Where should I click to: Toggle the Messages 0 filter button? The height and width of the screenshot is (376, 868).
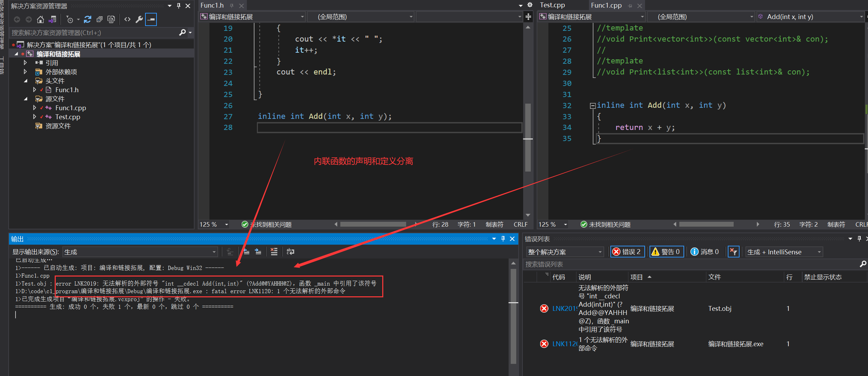pos(705,252)
